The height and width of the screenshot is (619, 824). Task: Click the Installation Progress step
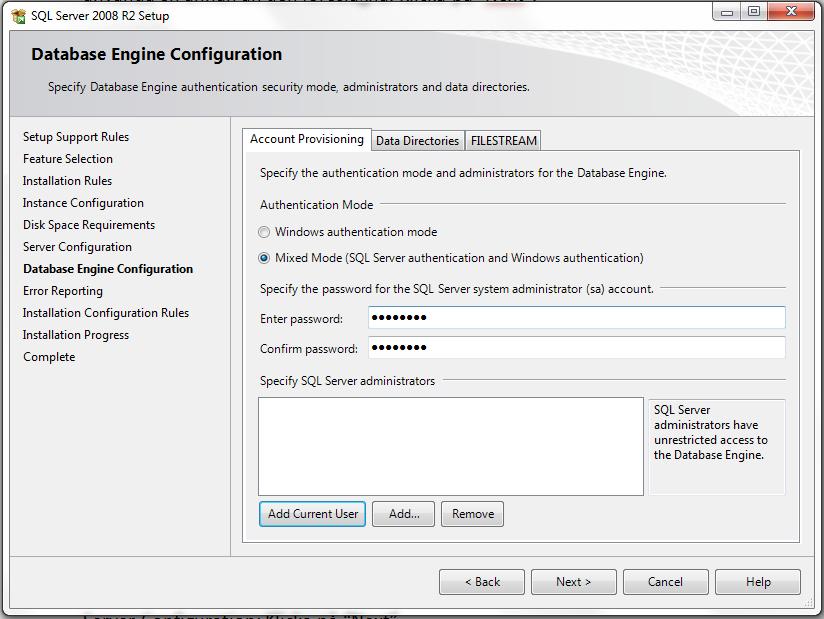pos(76,335)
